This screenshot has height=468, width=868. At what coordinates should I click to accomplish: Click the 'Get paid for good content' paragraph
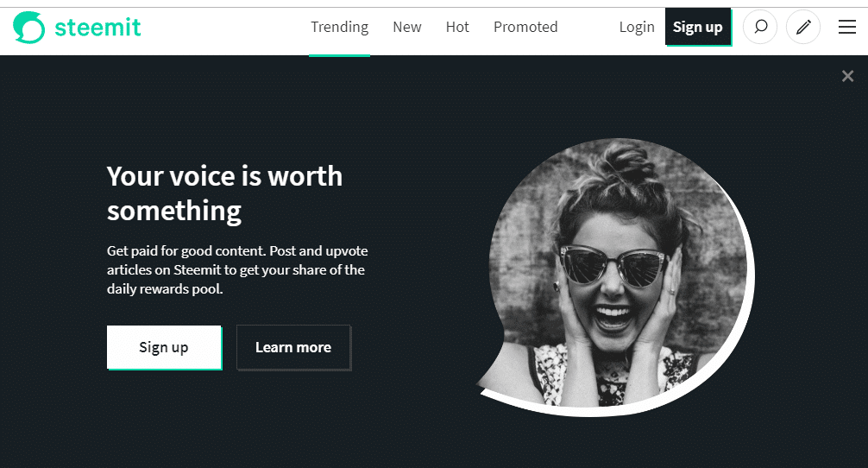tap(236, 270)
